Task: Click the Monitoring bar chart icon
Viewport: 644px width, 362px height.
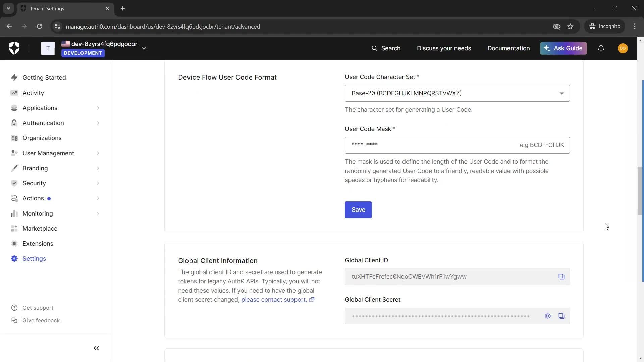Action: point(14,213)
